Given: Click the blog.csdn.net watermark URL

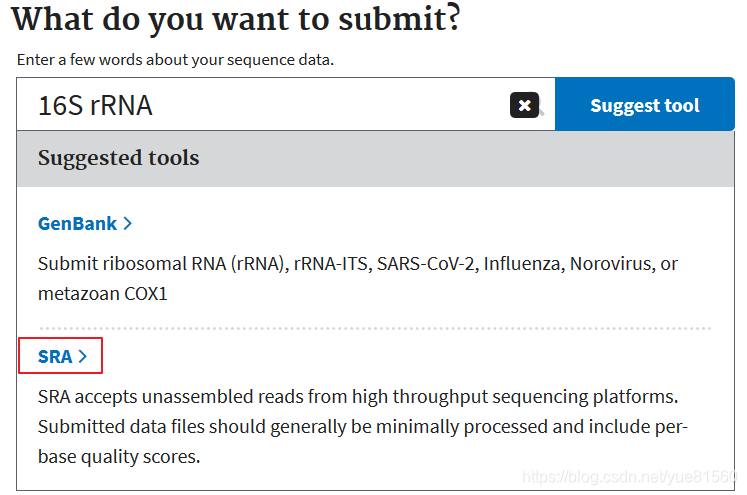Looking at the screenshot, I should point(629,476).
